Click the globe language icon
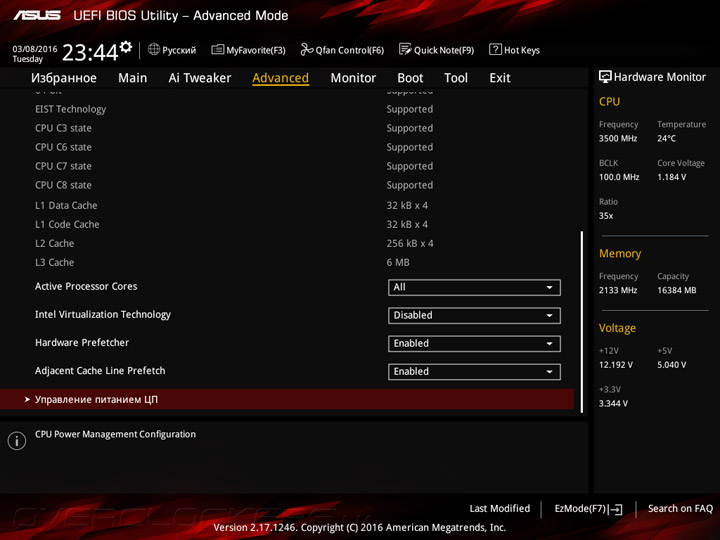This screenshot has height=540, width=720. click(154, 50)
